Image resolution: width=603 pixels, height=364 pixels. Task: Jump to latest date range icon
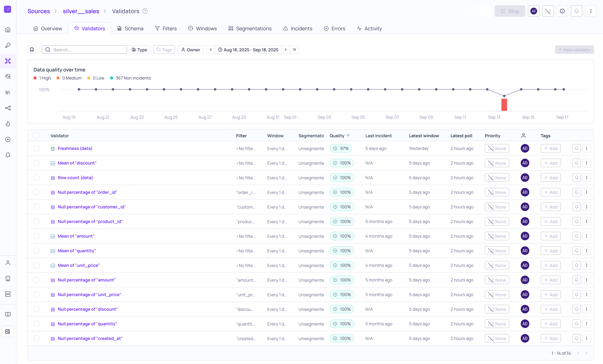pos(294,50)
